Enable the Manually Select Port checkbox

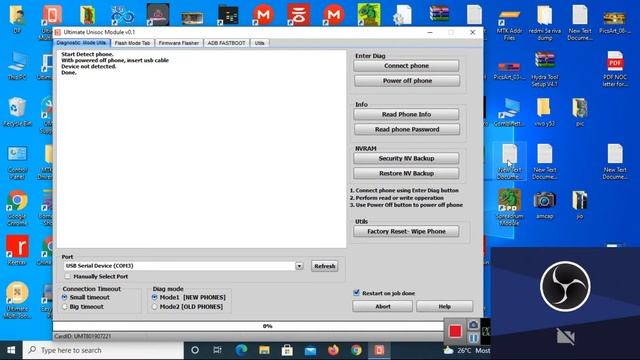[x=67, y=276]
